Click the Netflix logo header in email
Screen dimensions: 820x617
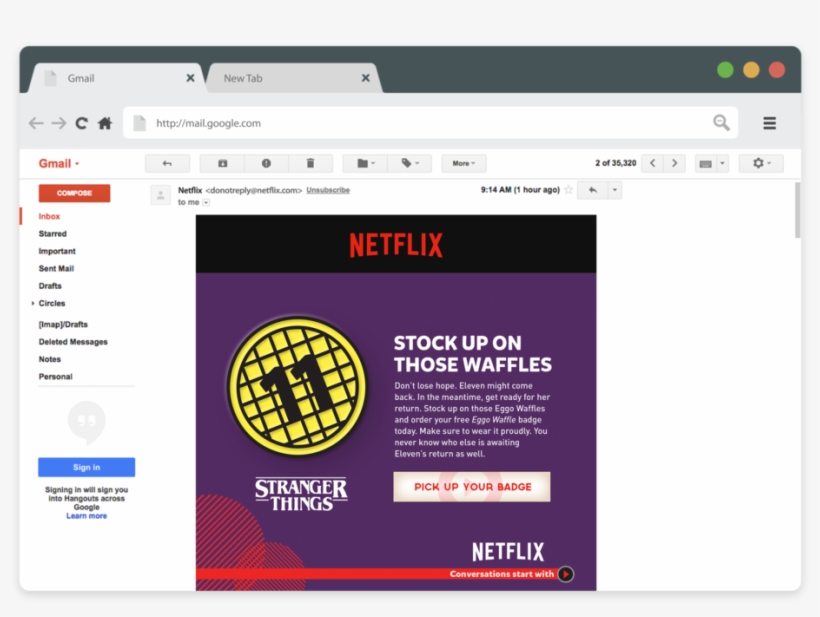point(396,245)
